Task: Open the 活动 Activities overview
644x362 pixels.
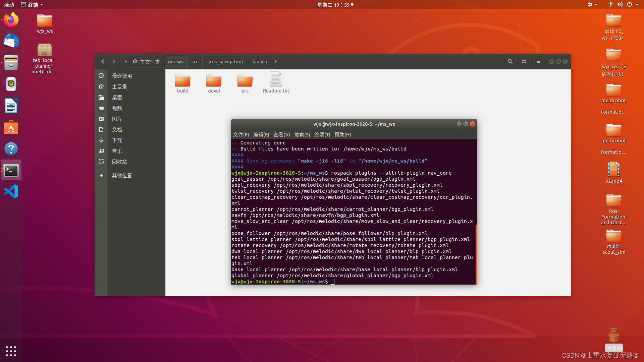Action: point(9,5)
